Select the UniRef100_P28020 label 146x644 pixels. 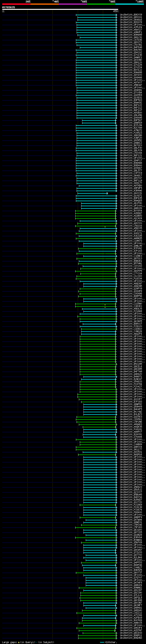click(131, 326)
